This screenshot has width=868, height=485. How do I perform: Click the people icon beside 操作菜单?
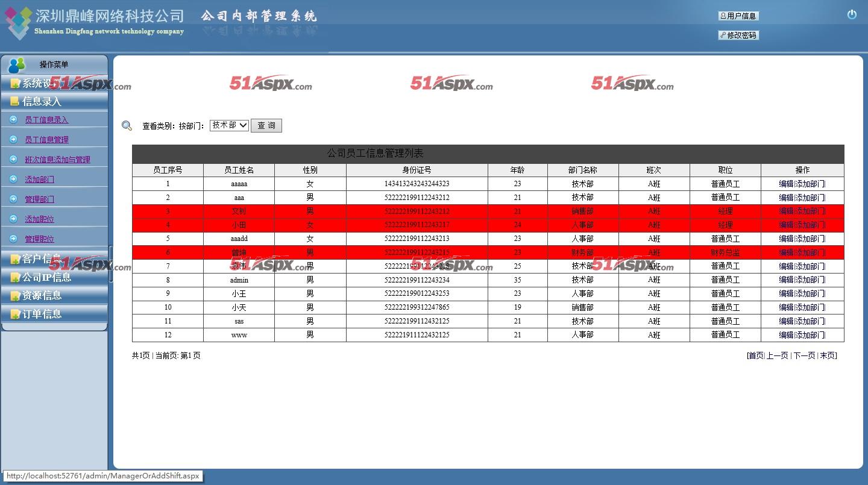(17, 64)
